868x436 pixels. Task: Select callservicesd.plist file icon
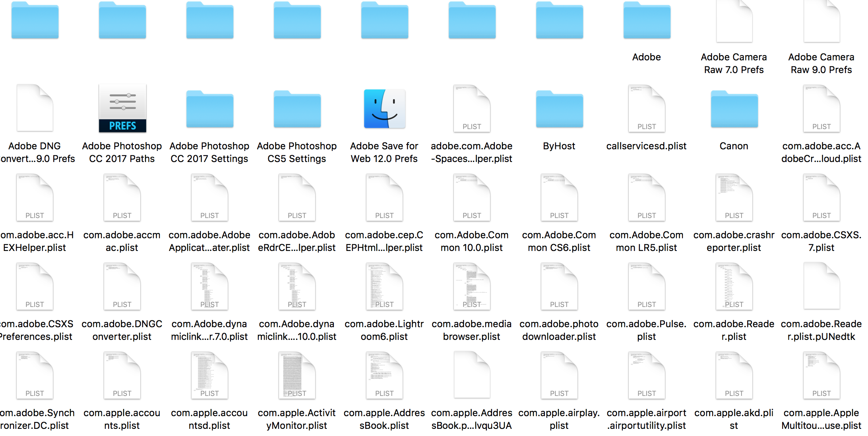coord(647,109)
